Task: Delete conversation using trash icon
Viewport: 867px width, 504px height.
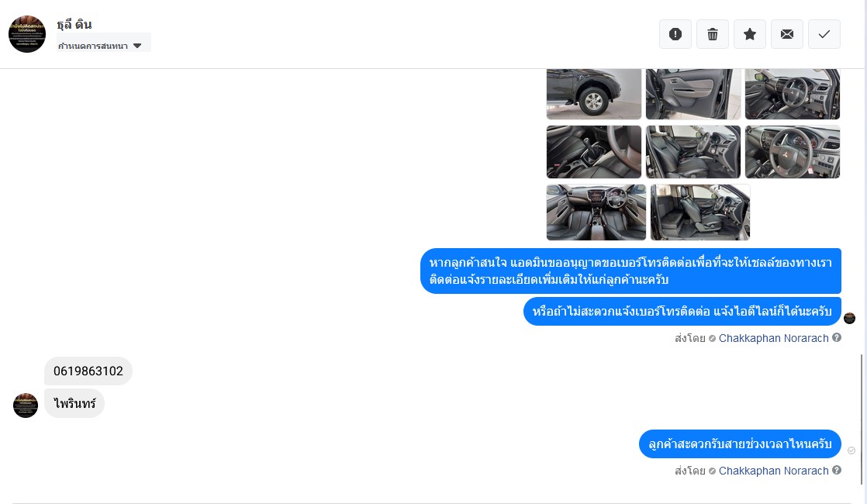Action: [x=712, y=34]
